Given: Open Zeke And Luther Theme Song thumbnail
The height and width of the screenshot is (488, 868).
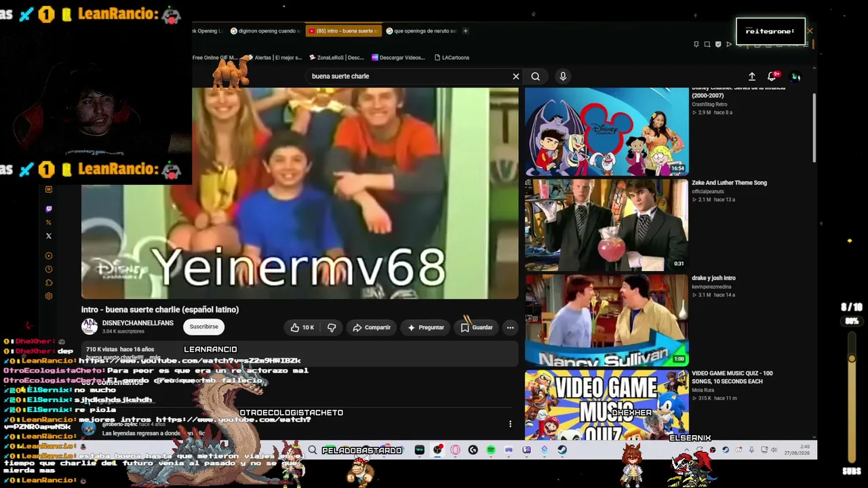Looking at the screenshot, I should click(x=606, y=225).
